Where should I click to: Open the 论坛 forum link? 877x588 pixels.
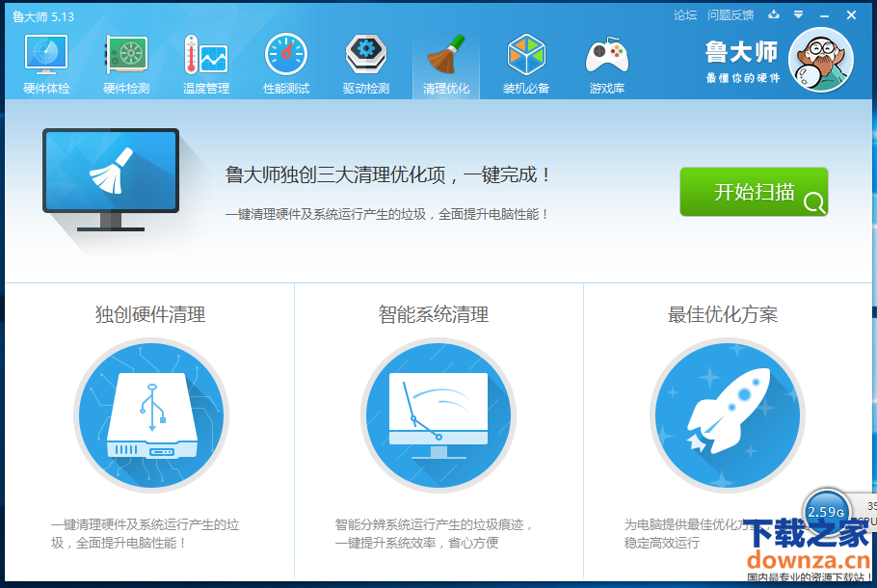[x=685, y=15]
